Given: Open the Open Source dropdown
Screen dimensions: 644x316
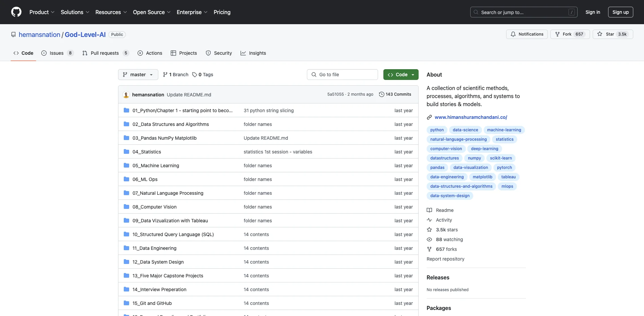Looking at the screenshot, I should click(x=152, y=12).
